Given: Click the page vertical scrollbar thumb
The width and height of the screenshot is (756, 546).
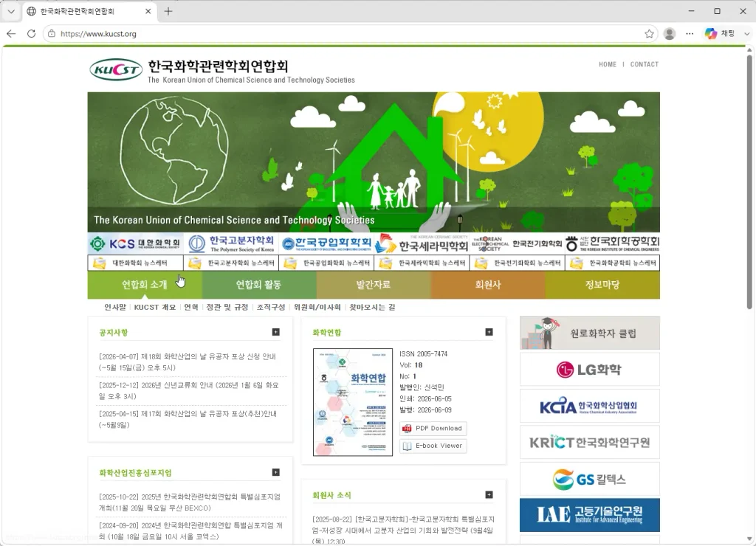Looking at the screenshot, I should [749, 181].
